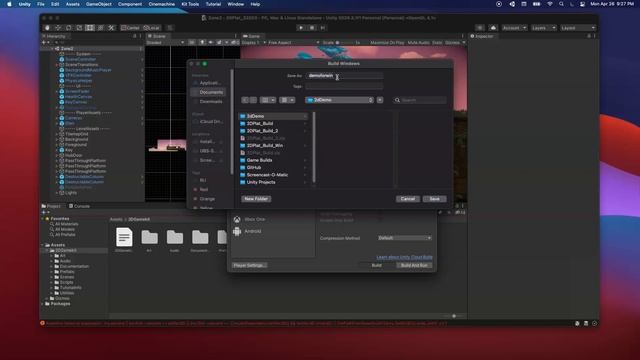The height and width of the screenshot is (360, 640).
Task: Click the New Folder button
Action: click(x=256, y=199)
